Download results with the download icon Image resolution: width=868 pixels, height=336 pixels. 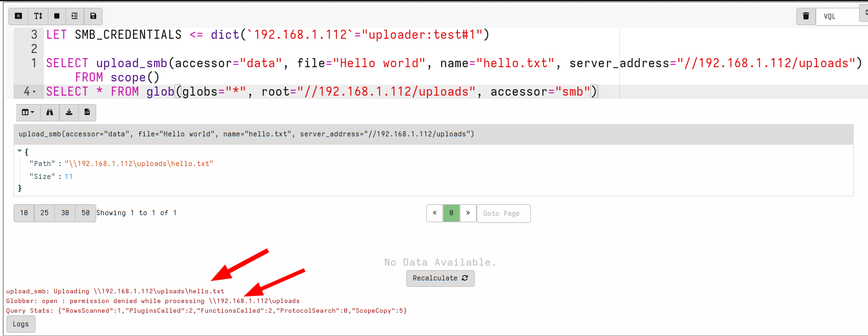[68, 112]
